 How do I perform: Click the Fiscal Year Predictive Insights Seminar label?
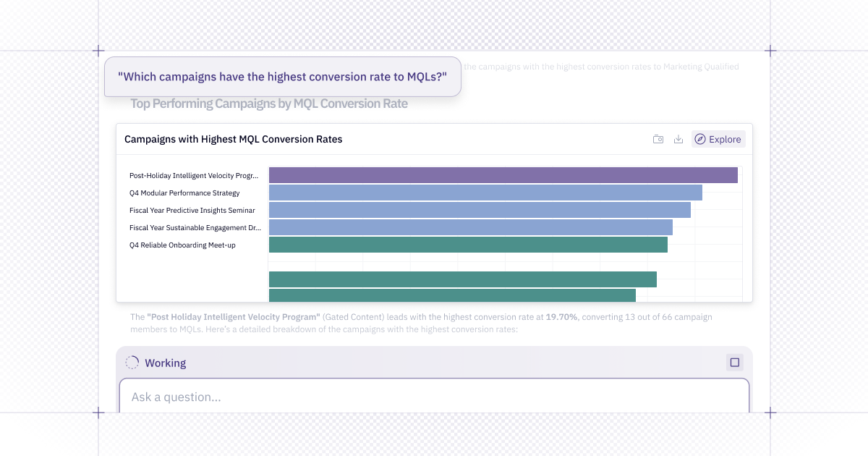(192, 211)
